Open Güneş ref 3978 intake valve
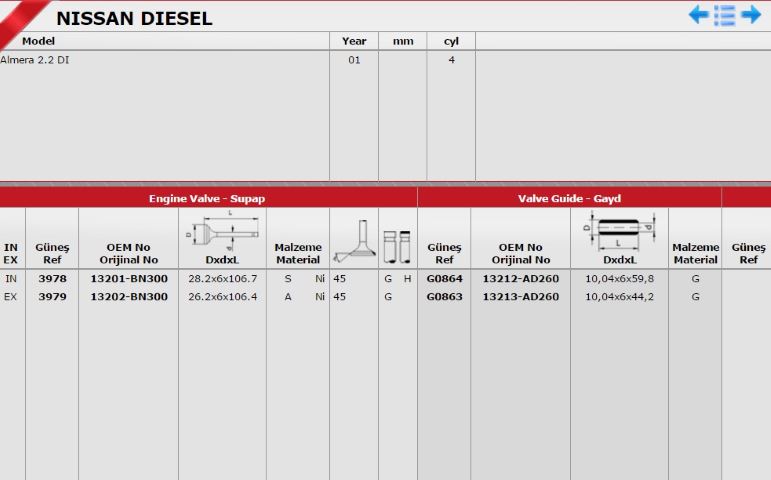Viewport: 771px width, 480px height. pos(52,278)
